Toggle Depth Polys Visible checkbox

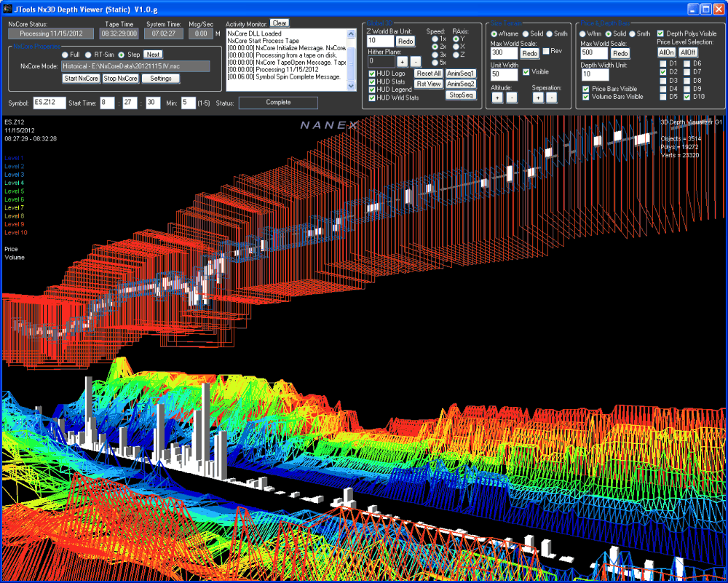click(x=661, y=34)
